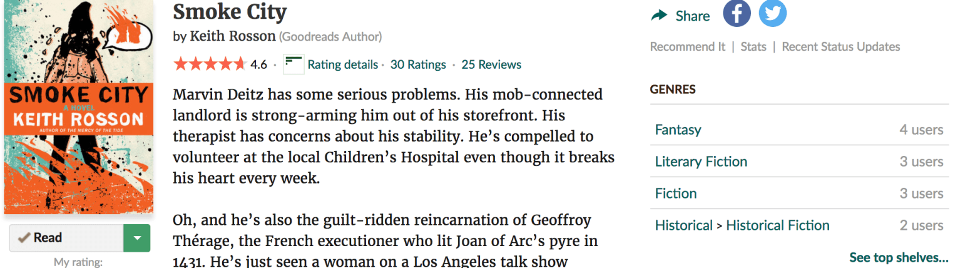Click the Facebook share icon

(x=737, y=14)
